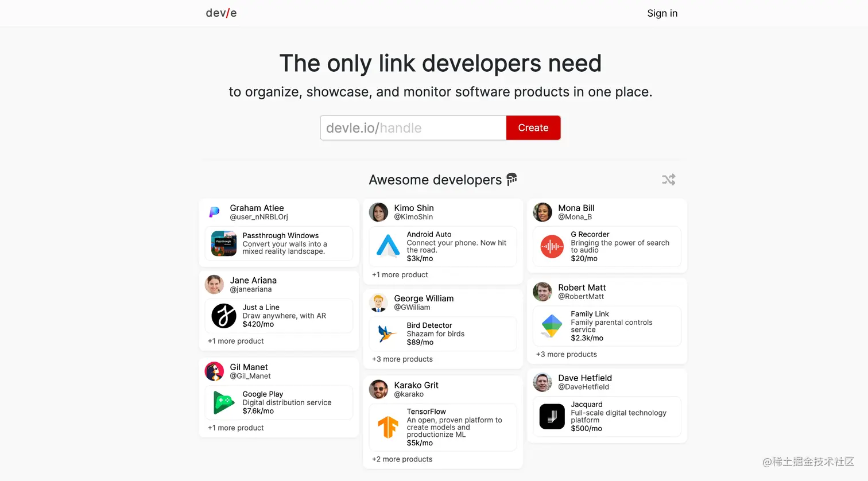Expand +2 more products under Karako Grit
This screenshot has width=868, height=481.
pyautogui.click(x=402, y=459)
